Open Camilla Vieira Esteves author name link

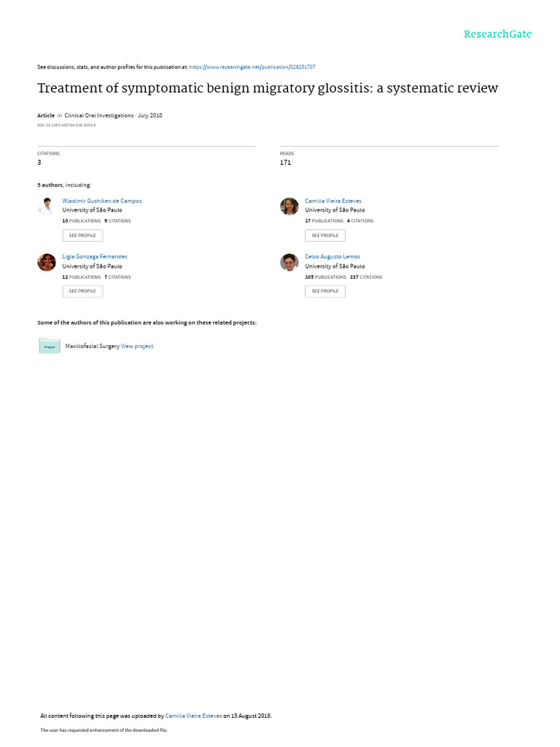coord(332,201)
